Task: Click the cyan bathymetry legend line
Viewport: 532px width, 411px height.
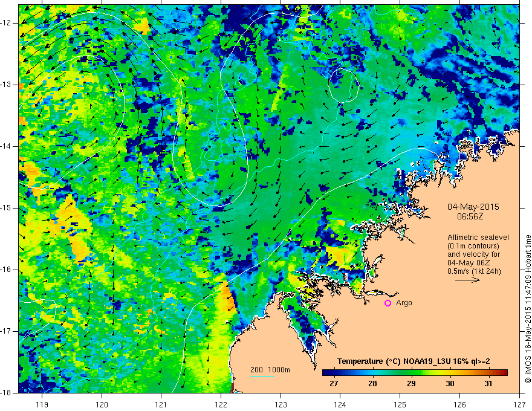Action: (x=262, y=376)
